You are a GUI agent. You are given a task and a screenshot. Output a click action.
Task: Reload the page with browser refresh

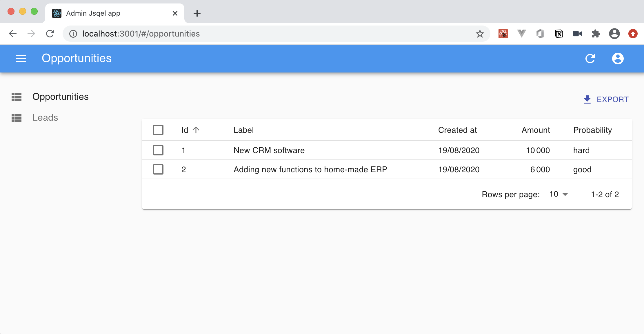click(50, 34)
